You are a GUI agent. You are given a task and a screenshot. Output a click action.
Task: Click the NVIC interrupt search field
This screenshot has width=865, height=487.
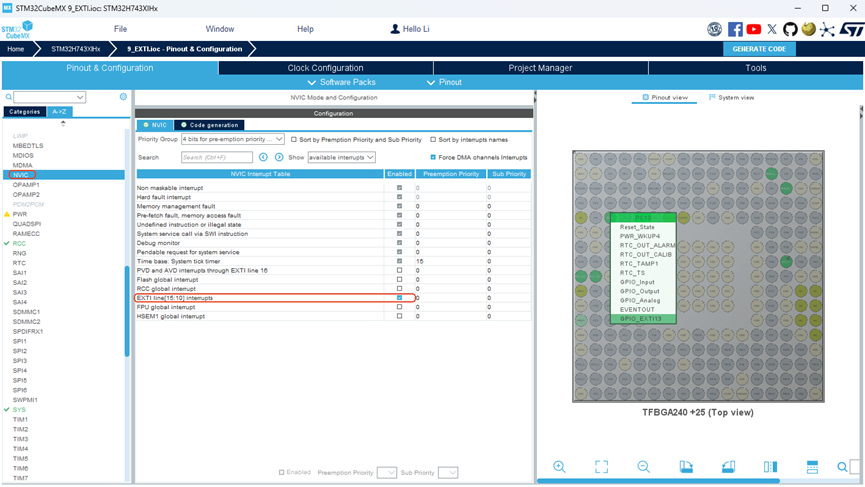coord(217,157)
